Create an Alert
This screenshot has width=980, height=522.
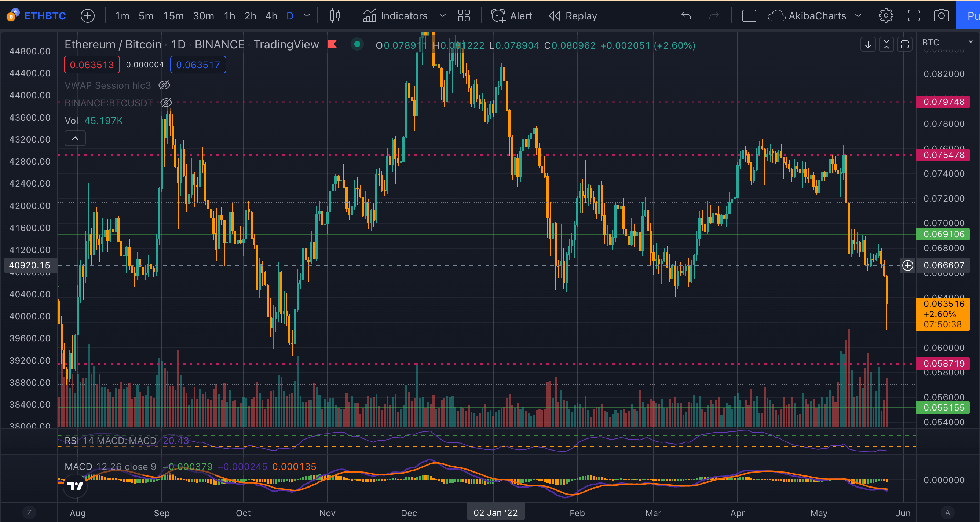[x=512, y=16]
